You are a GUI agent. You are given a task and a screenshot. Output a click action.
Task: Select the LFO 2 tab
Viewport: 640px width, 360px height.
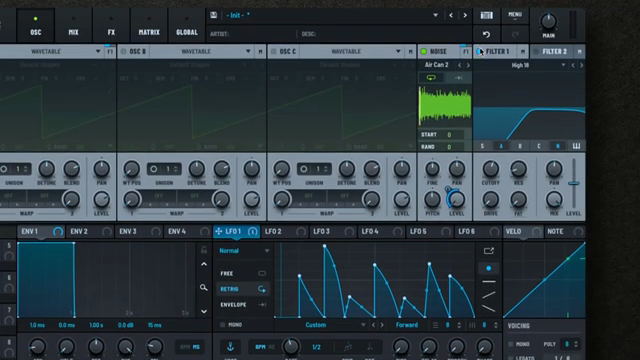click(284, 231)
